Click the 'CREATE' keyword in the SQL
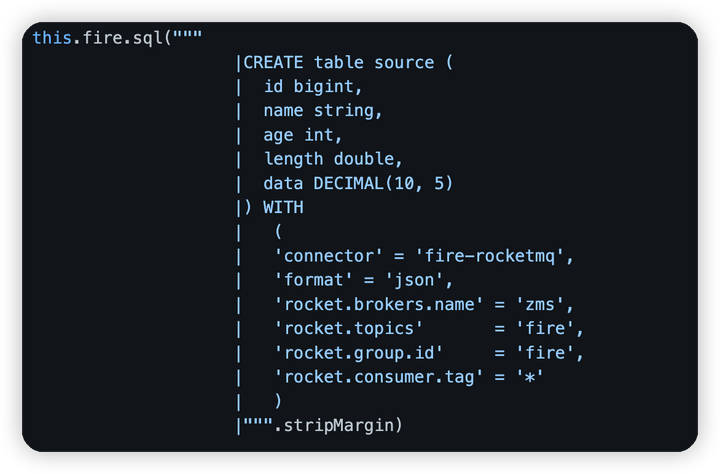 (x=273, y=62)
